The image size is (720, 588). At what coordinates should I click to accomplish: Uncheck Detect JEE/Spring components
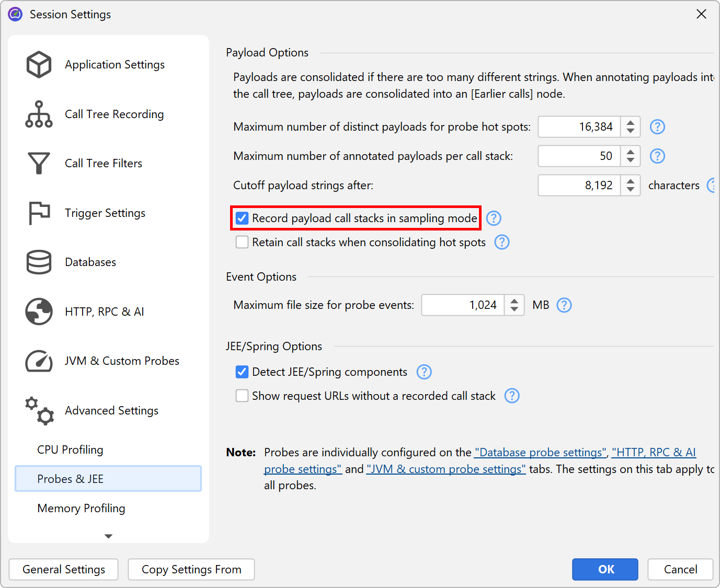coord(242,372)
